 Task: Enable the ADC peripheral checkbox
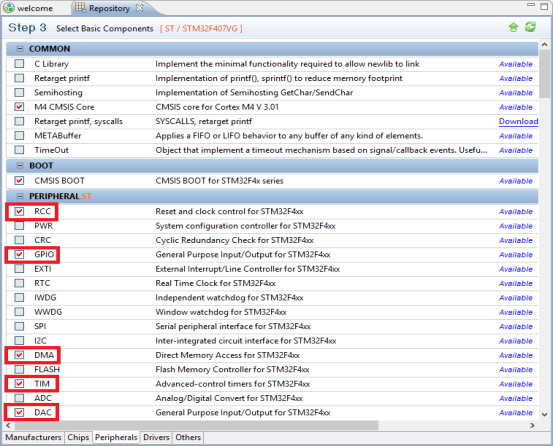click(19, 398)
